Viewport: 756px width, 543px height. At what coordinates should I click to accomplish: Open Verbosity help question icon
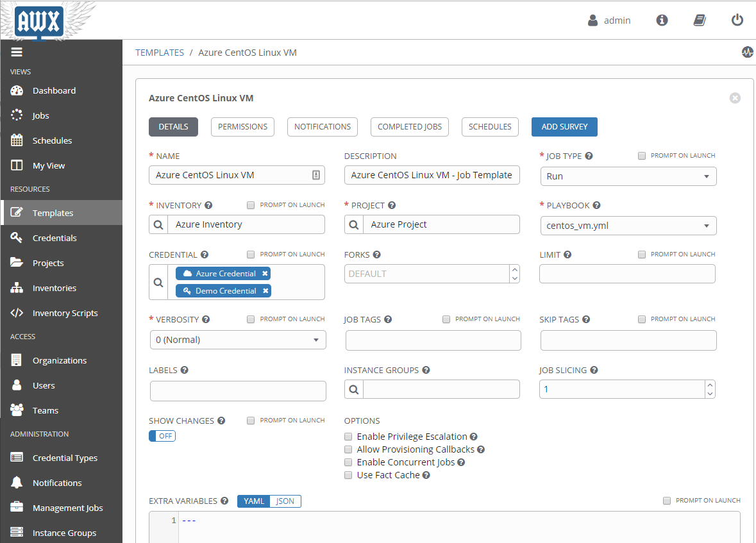click(x=206, y=319)
